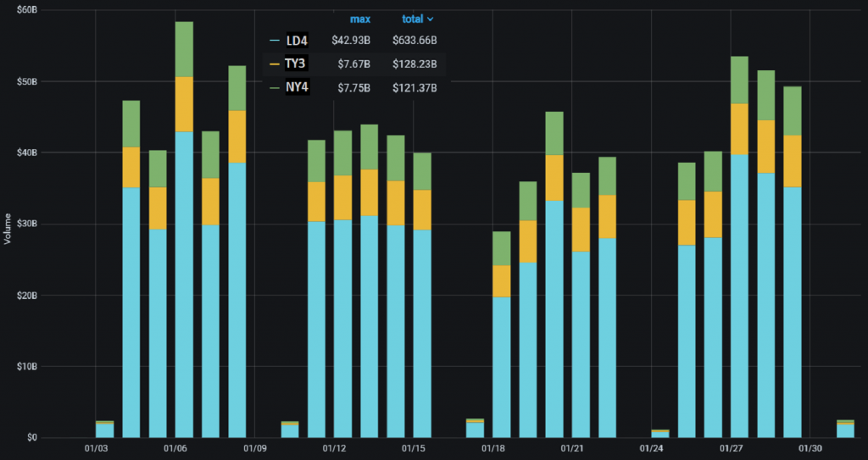868x460 pixels.
Task: Click the Volume axis title
Action: point(7,228)
